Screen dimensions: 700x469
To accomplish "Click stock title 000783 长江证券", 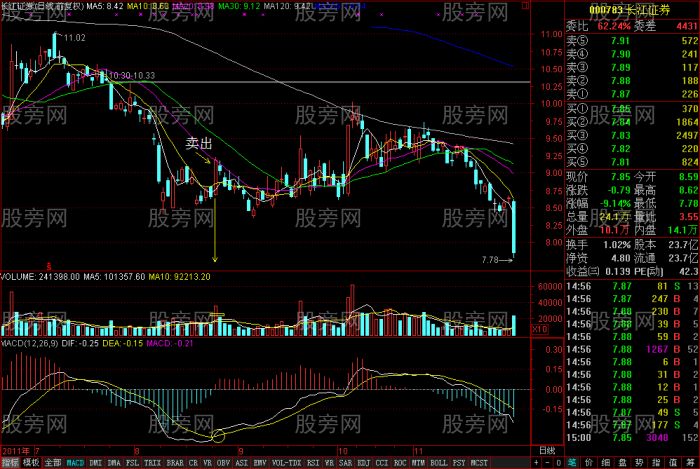I will (x=629, y=10).
